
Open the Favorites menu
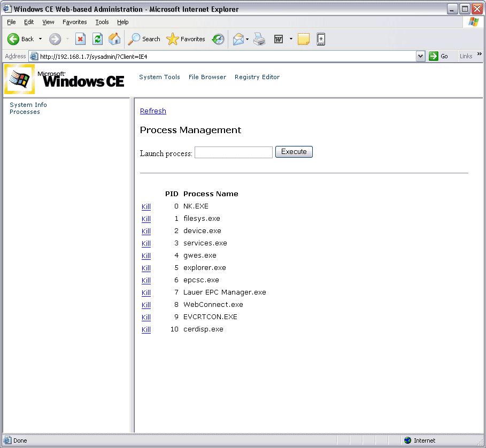[x=74, y=22]
